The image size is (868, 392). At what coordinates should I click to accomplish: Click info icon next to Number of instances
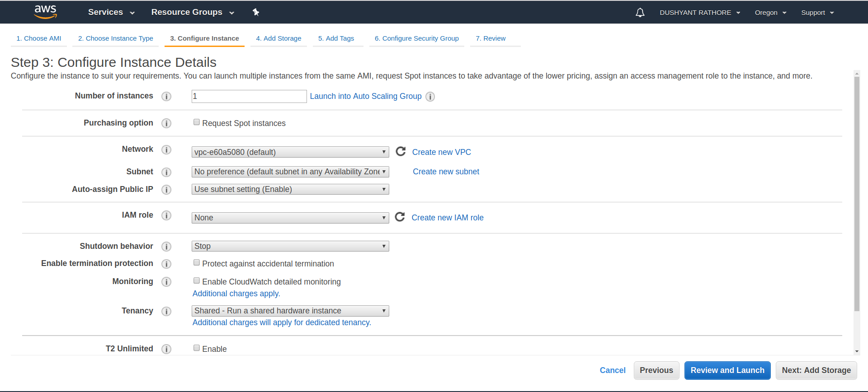tap(166, 96)
